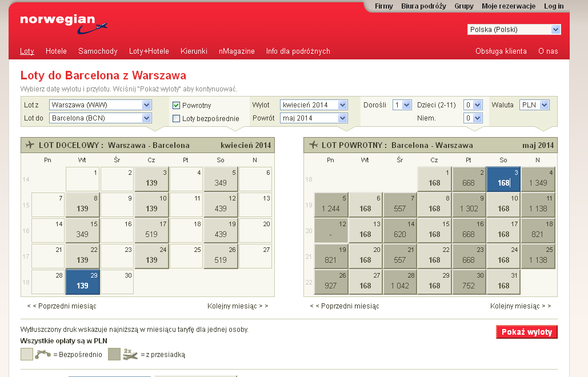Select May 28 return fare 1 042
The height and width of the screenshot is (377, 588).
[x=400, y=282]
